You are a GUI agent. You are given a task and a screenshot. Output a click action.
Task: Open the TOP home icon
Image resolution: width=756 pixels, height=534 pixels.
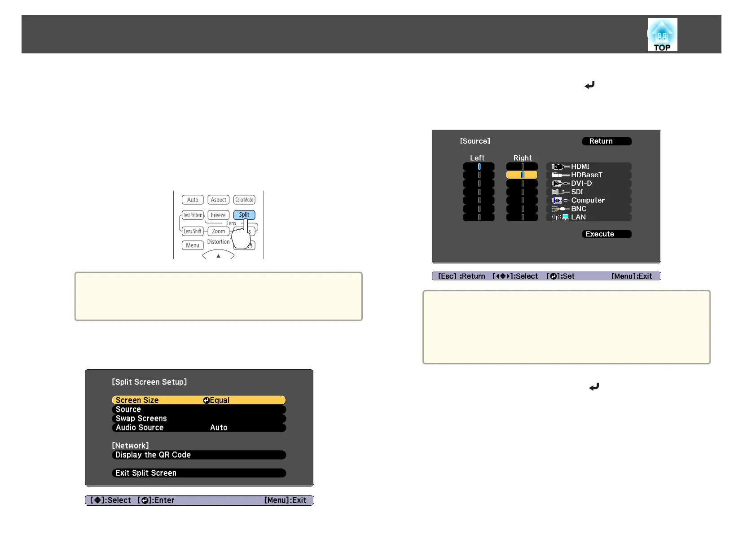click(x=662, y=35)
